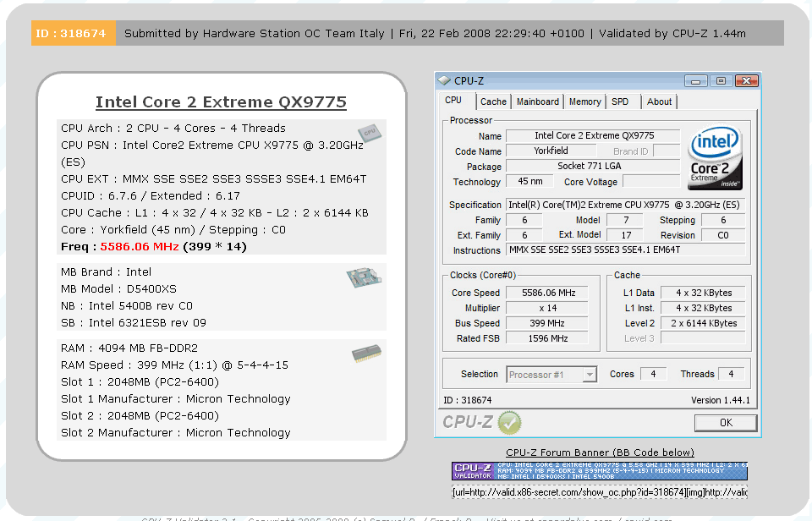812x521 pixels.
Task: Click the Intel Core 2 Extreme logo
Action: [x=715, y=158]
